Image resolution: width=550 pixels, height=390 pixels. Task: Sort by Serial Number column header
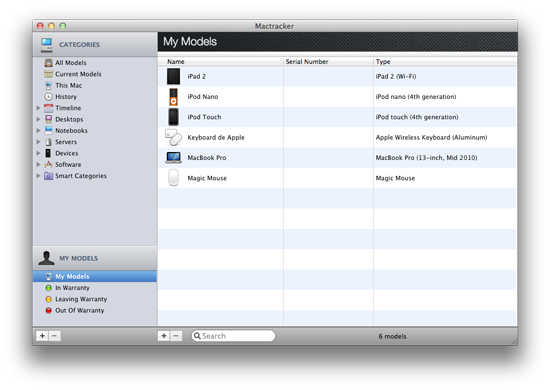(x=328, y=62)
